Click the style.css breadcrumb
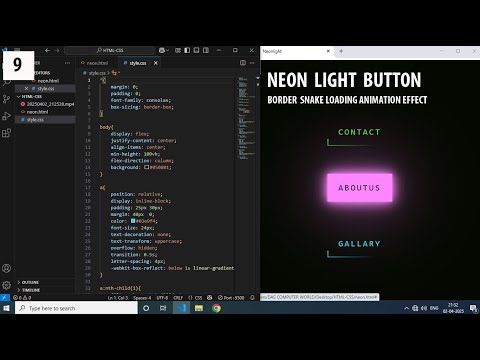 point(97,73)
